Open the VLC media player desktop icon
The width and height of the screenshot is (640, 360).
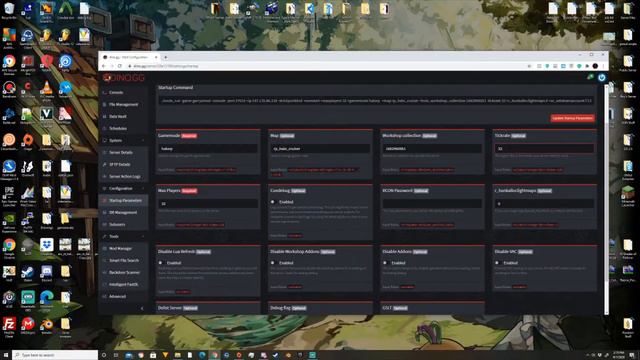tap(47, 89)
